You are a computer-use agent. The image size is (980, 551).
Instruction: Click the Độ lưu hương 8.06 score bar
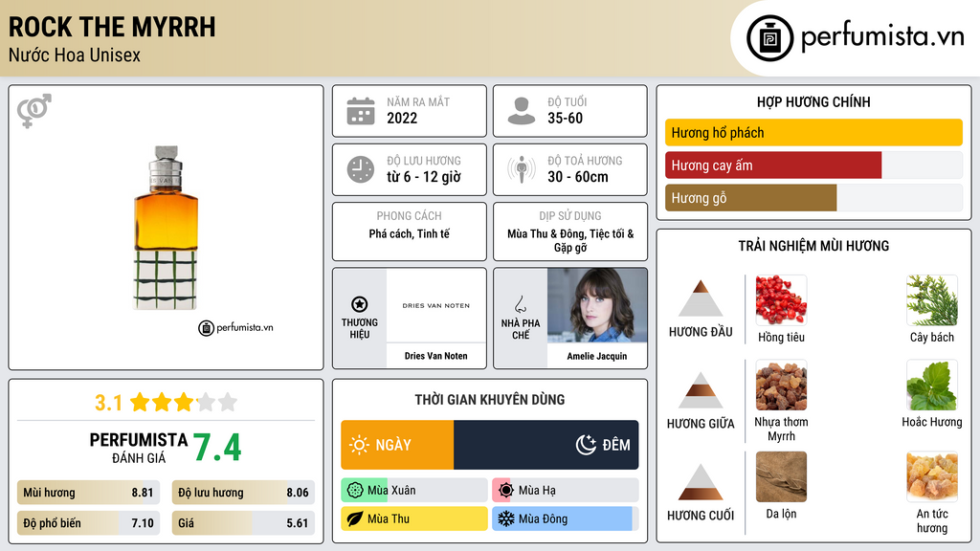[x=243, y=493]
